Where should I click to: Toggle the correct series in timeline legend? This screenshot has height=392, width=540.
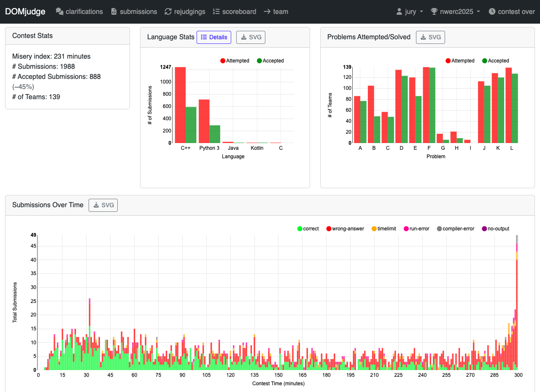(308, 229)
